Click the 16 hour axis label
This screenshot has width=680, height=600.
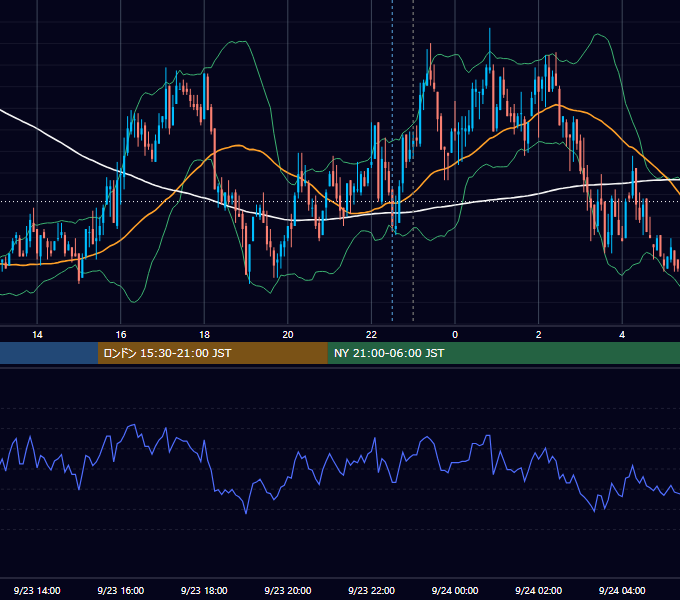(121, 335)
